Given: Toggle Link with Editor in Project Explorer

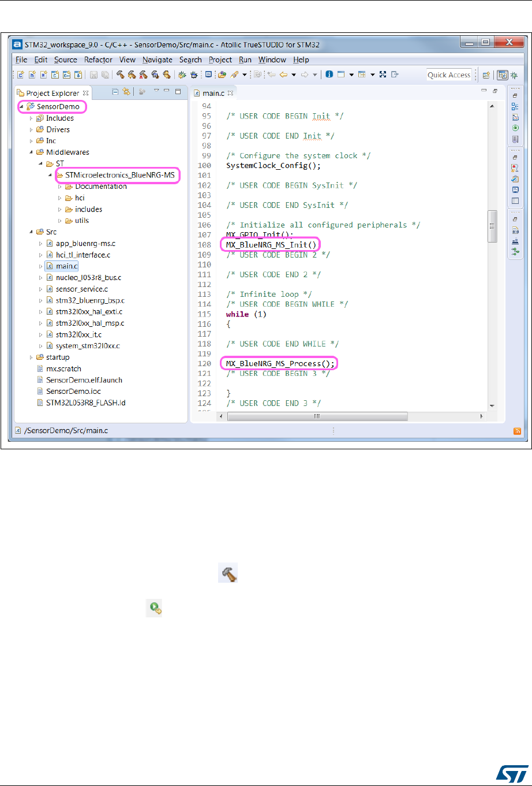Looking at the screenshot, I should (x=126, y=92).
